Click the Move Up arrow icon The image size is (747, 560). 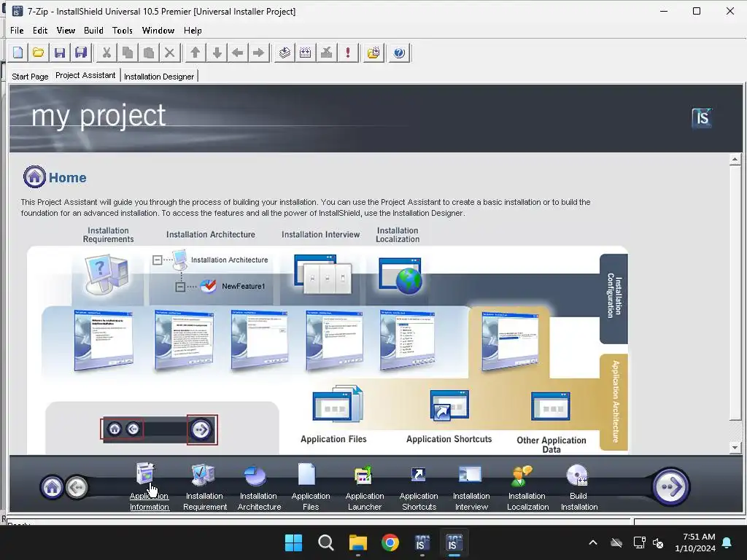(x=196, y=52)
